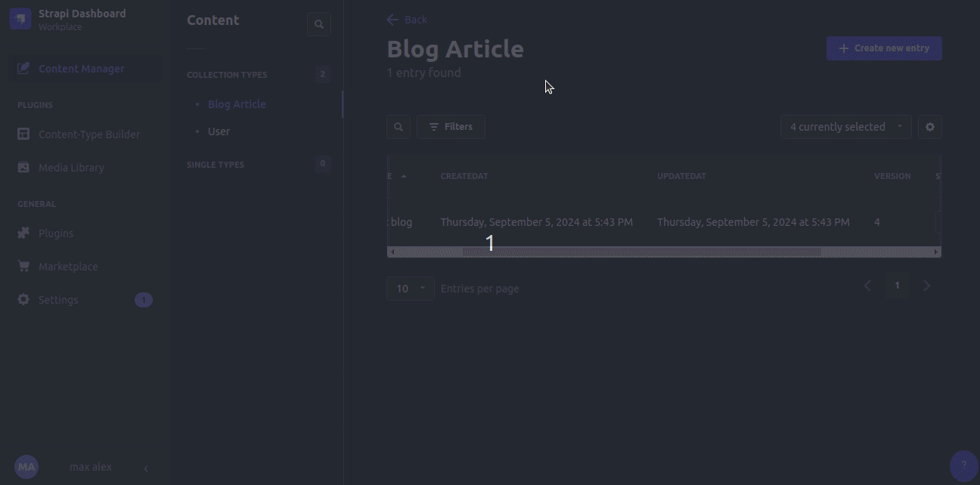Open the Filters menu

(451, 127)
